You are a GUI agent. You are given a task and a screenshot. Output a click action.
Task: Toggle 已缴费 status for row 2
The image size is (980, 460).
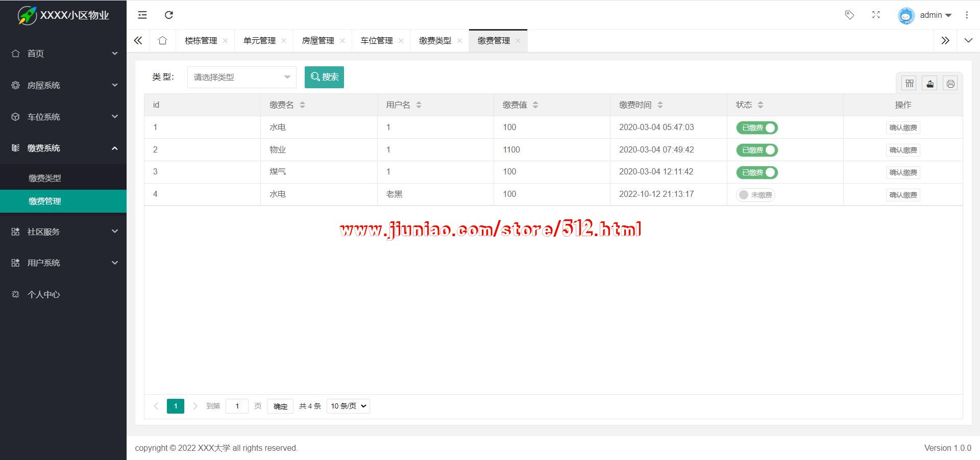[756, 150]
